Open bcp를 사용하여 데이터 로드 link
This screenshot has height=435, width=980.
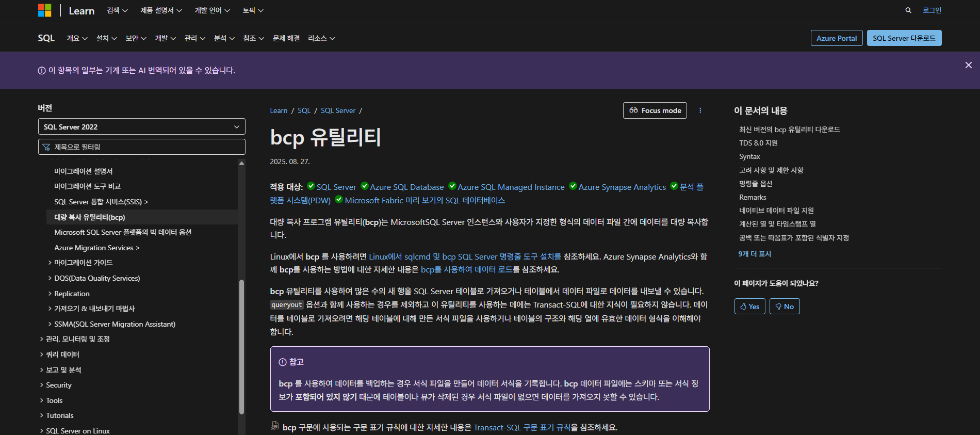(466, 269)
